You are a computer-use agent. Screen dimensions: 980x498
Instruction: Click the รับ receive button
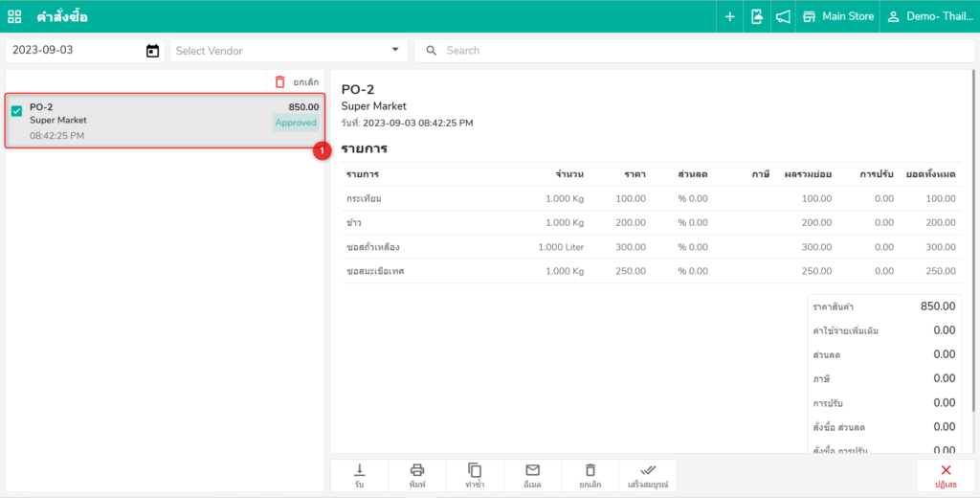(x=360, y=477)
